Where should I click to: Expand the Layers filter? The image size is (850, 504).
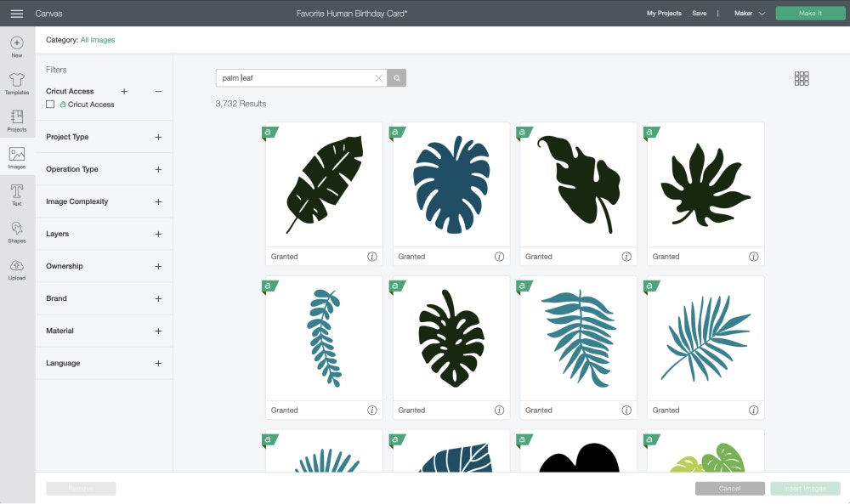click(158, 234)
